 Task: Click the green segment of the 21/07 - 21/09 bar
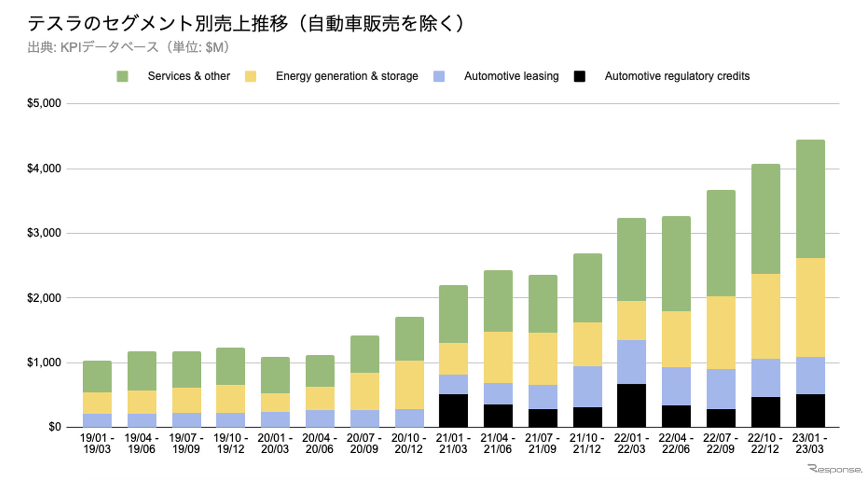coord(543,304)
